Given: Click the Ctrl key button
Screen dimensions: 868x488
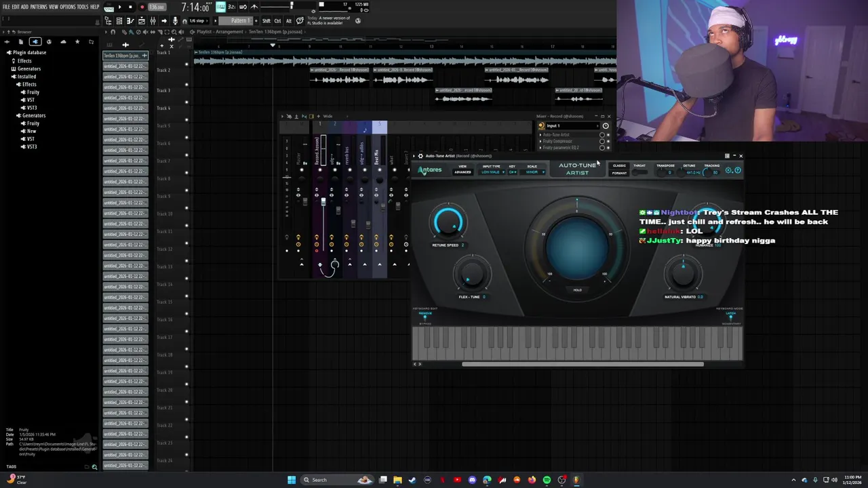Looking at the screenshot, I should tap(277, 21).
